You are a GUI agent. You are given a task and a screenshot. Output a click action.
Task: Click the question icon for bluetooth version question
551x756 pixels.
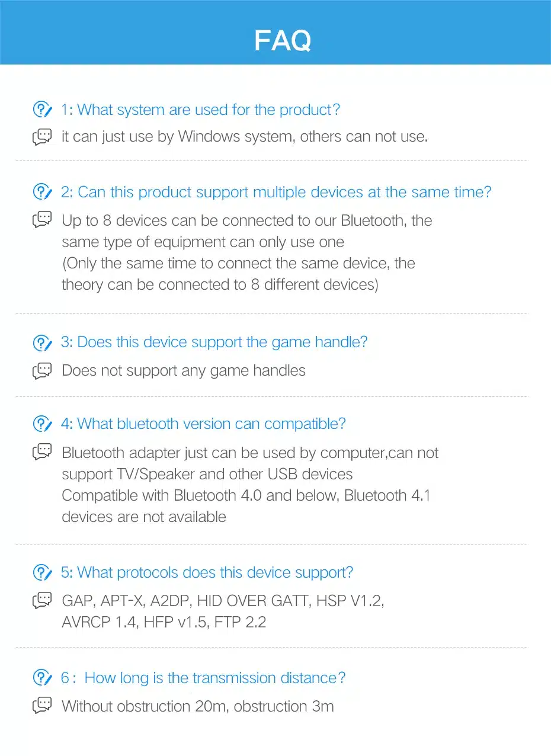tap(42, 424)
